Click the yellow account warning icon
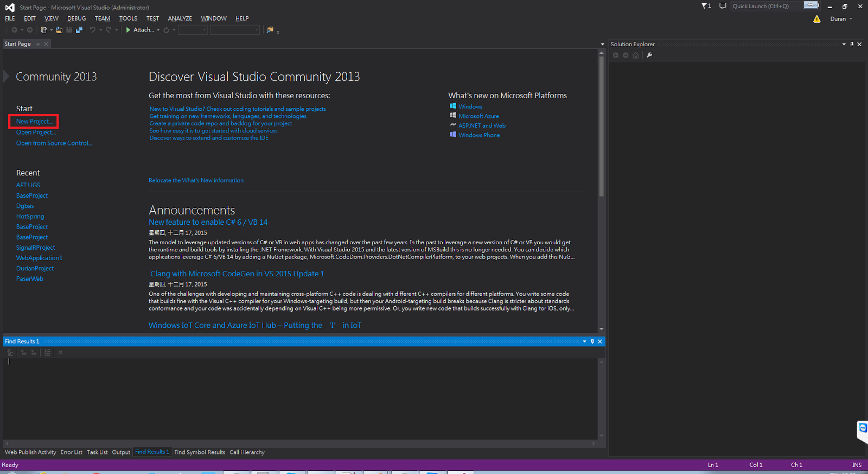The width and height of the screenshot is (868, 474). point(816,19)
